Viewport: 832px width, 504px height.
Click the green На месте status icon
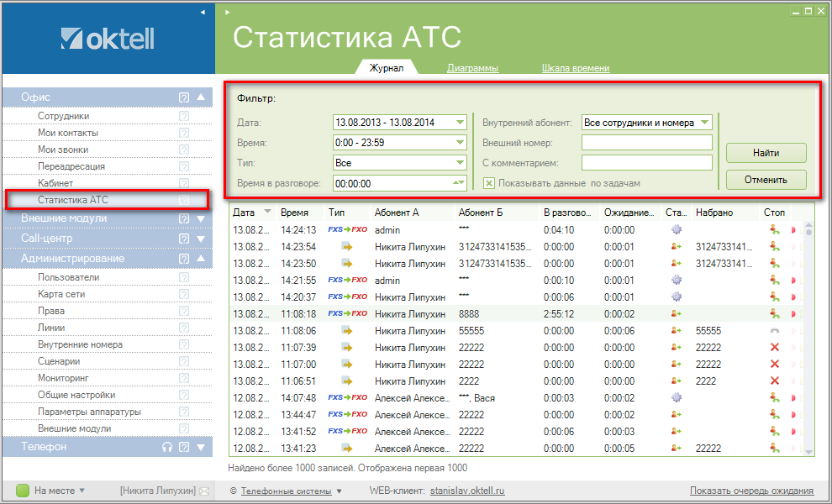(24, 491)
